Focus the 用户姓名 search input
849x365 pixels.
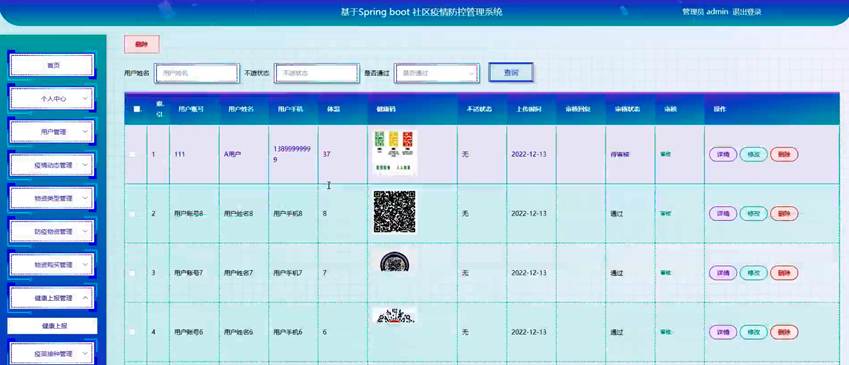[197, 73]
